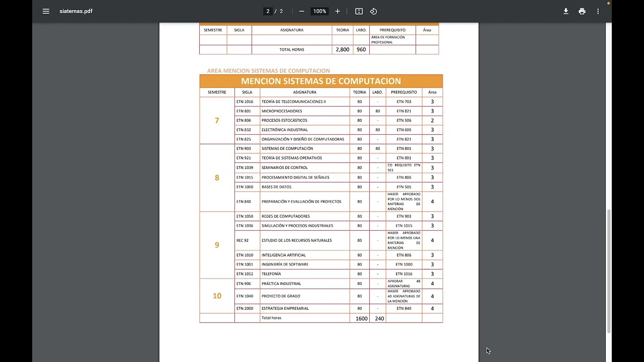Screen dimensions: 644x362
Task: Select the AREA MENCION SISTEMAS DE COMPUTACION heading
Action: pos(268,71)
